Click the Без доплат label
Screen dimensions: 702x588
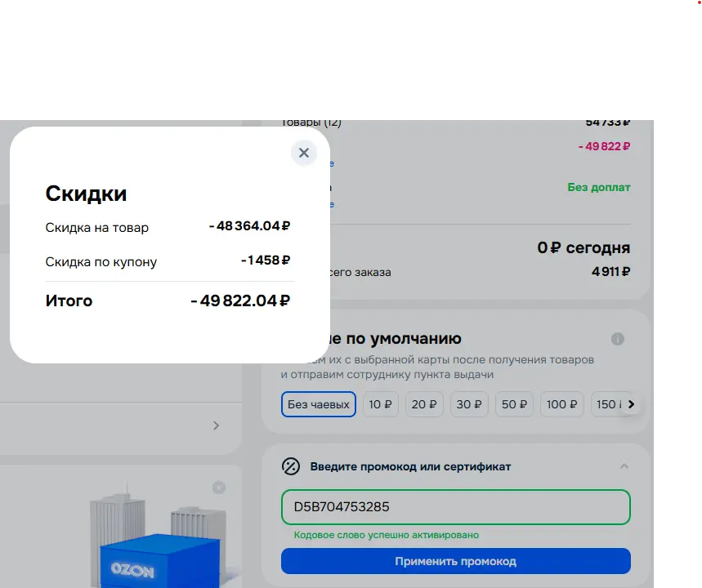[x=598, y=188]
